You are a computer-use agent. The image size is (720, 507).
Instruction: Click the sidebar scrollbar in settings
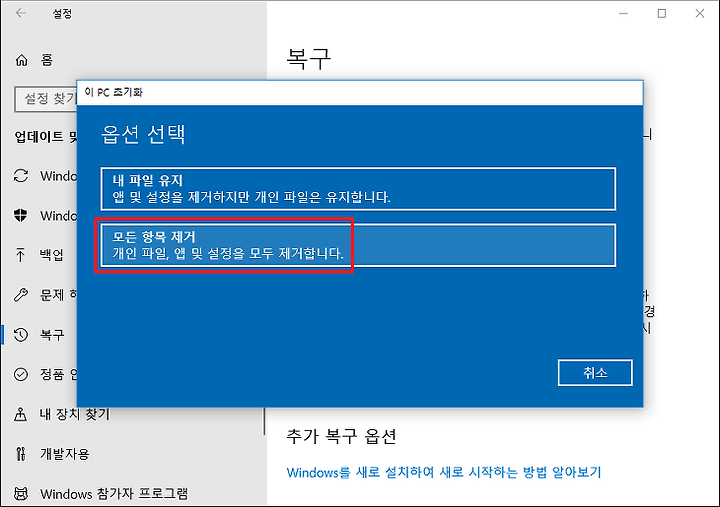[264, 421]
